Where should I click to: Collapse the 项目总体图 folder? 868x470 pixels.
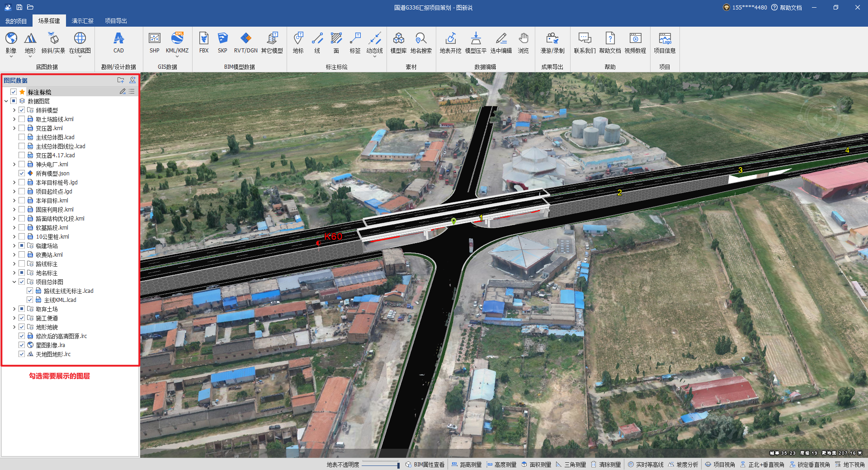point(14,282)
